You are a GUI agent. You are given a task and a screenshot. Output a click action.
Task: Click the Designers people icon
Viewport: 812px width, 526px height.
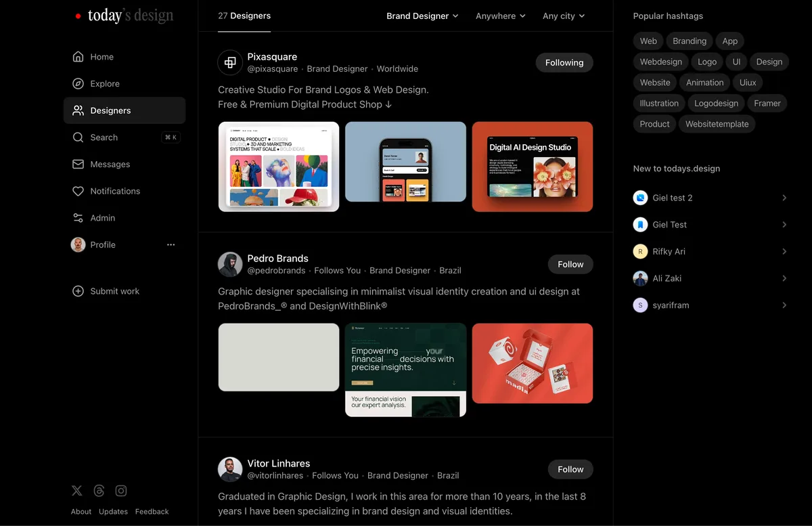[78, 110]
